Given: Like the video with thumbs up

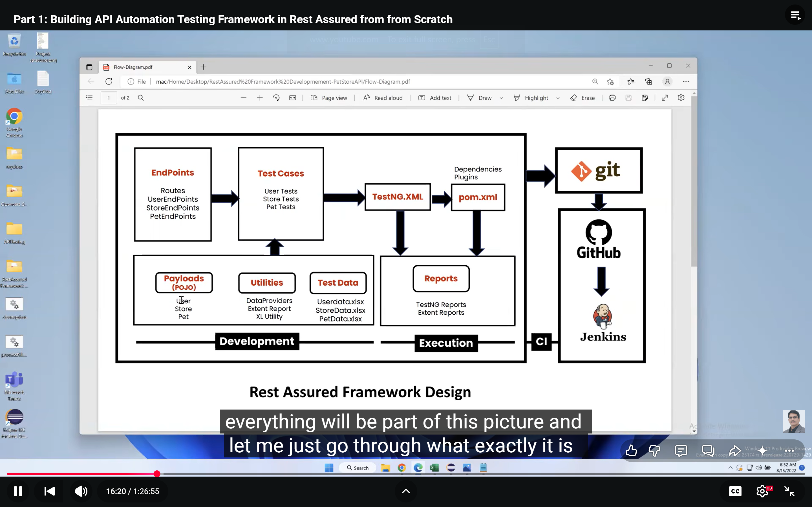Looking at the screenshot, I should 631,450.
